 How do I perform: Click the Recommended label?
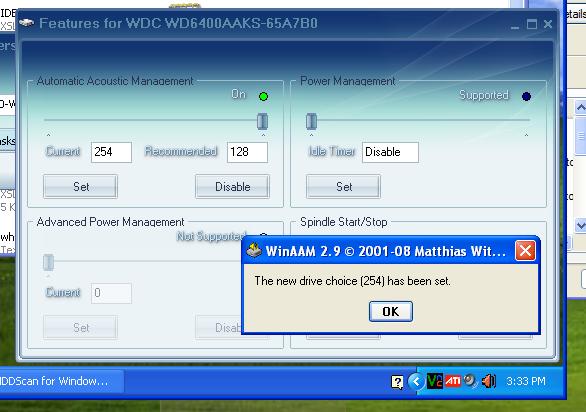[x=181, y=151]
